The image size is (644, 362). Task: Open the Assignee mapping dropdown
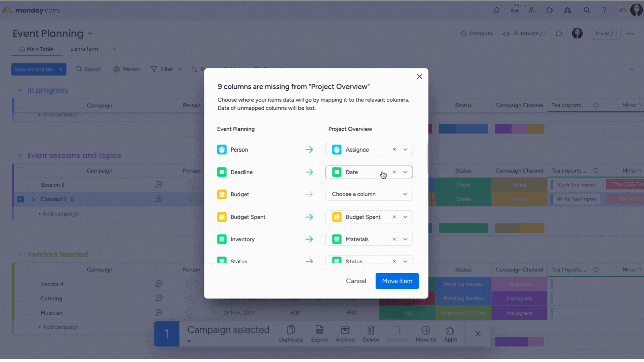405,149
